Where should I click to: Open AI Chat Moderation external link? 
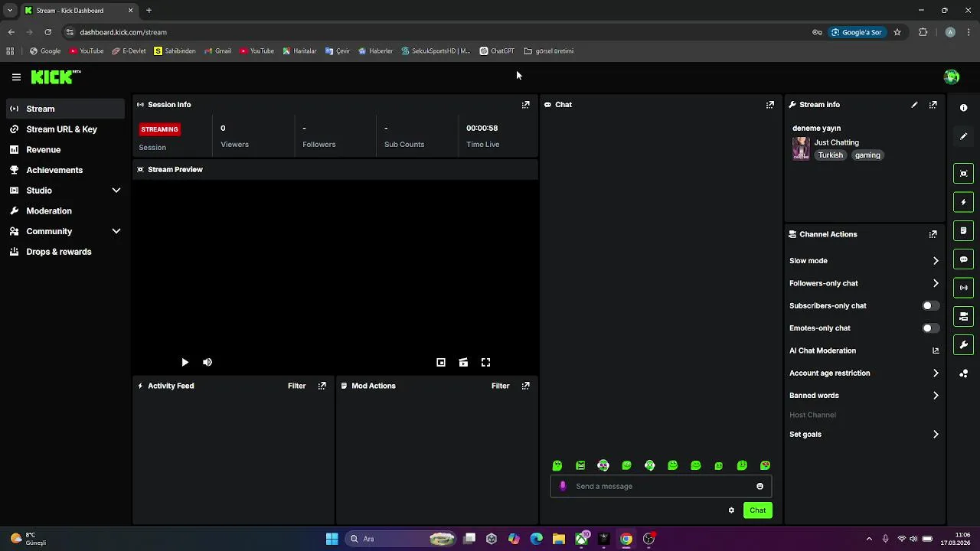coord(936,350)
